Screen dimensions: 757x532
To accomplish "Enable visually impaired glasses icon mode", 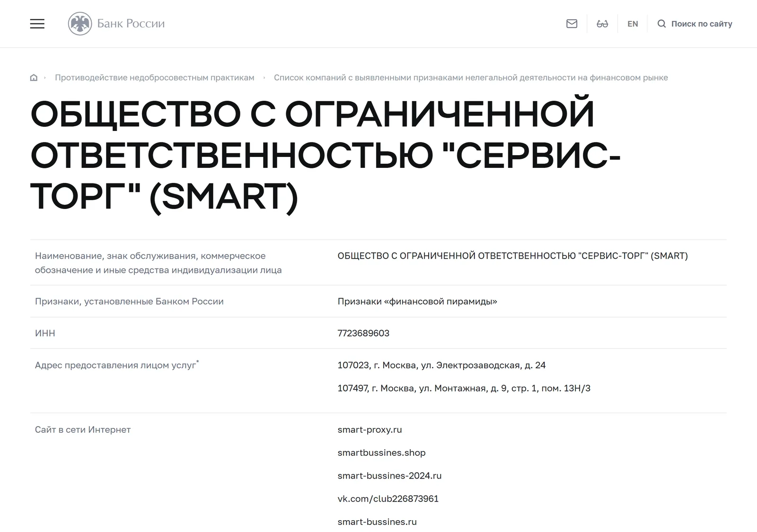I will click(602, 24).
